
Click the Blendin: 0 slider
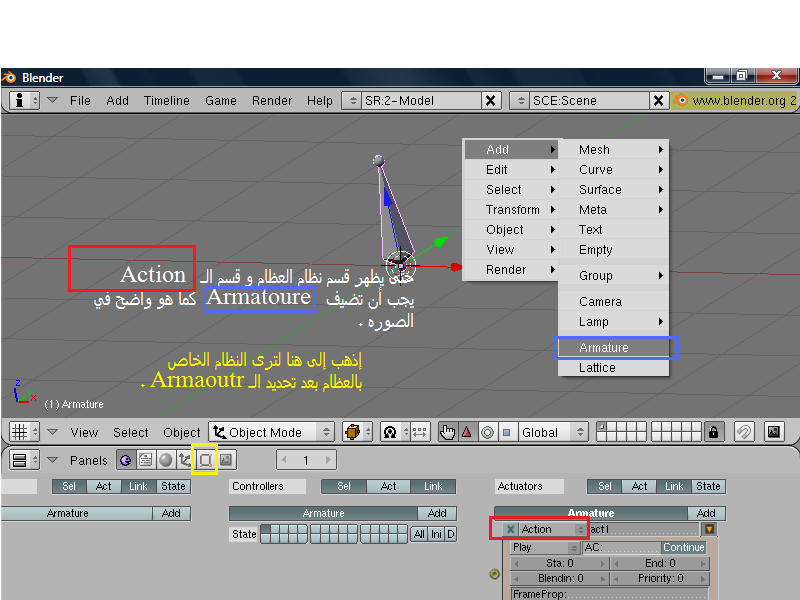pos(560,579)
